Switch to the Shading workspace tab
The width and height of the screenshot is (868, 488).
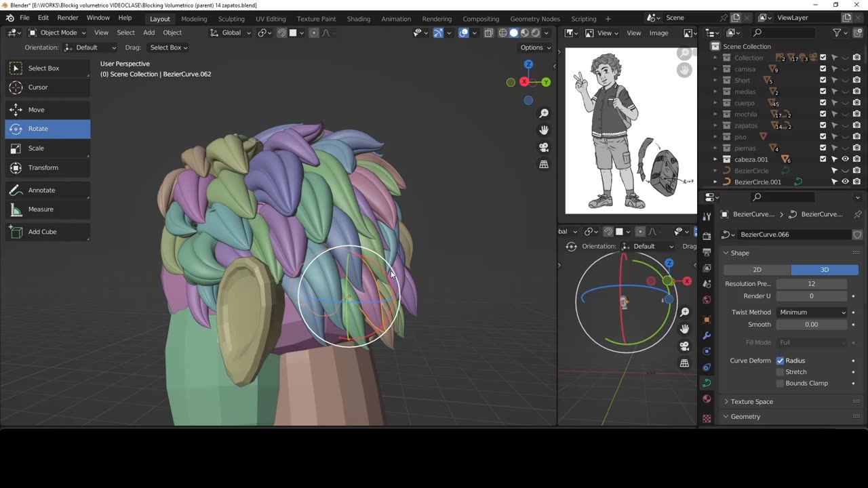coord(359,19)
